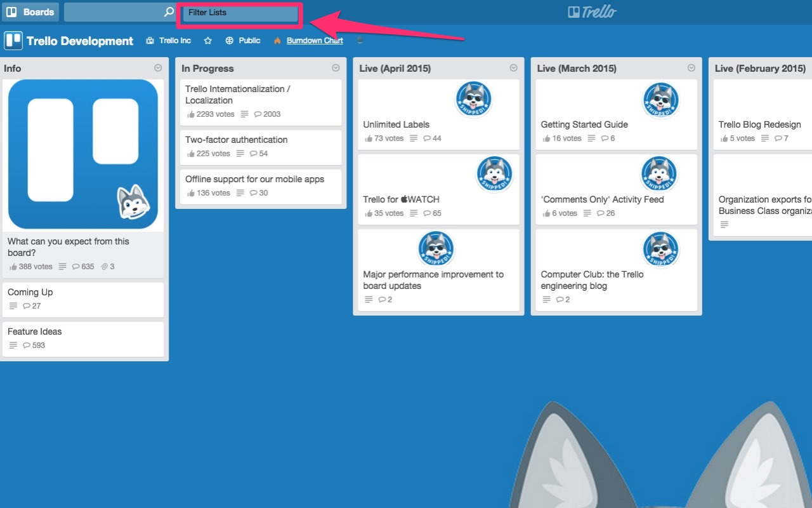Viewport: 812px width, 508px height.
Task: Open the Trello logo cover image card
Action: pos(83,154)
